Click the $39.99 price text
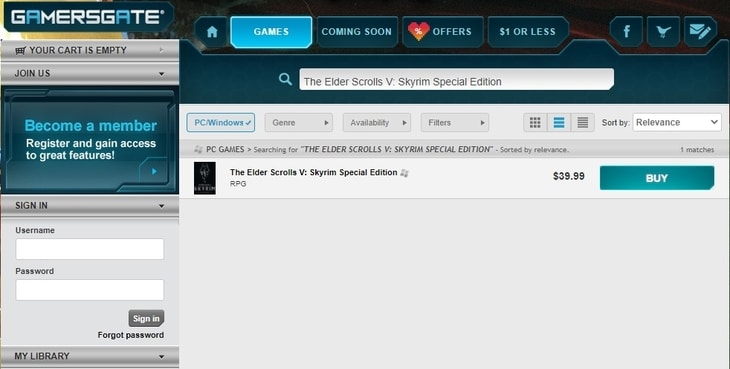This screenshot has width=730, height=369. click(568, 176)
